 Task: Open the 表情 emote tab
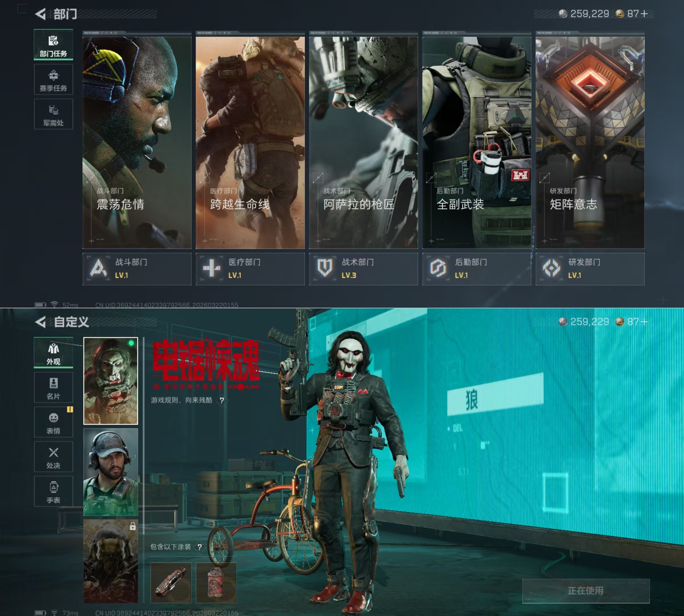click(54, 422)
